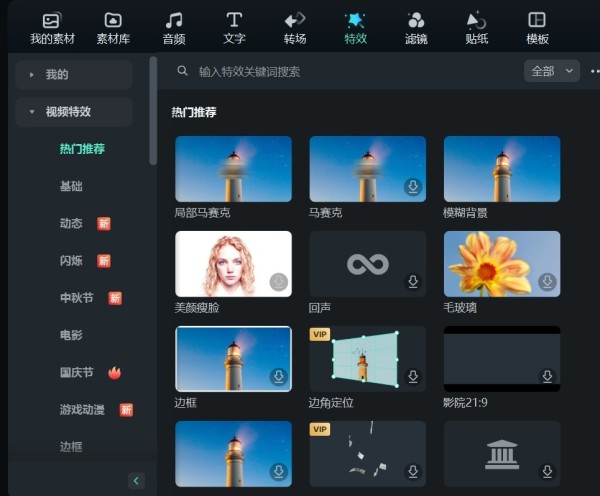Select the 电影 category
The image size is (600, 496).
pos(71,335)
